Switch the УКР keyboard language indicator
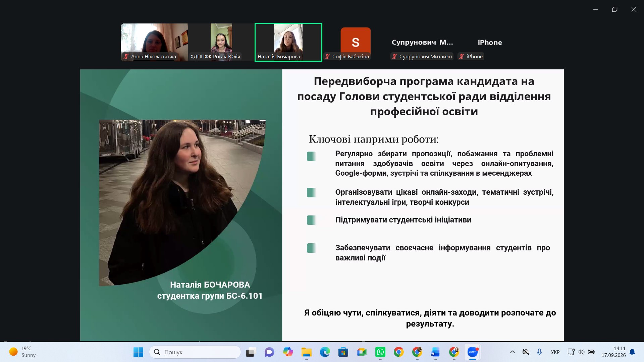 (x=555, y=352)
